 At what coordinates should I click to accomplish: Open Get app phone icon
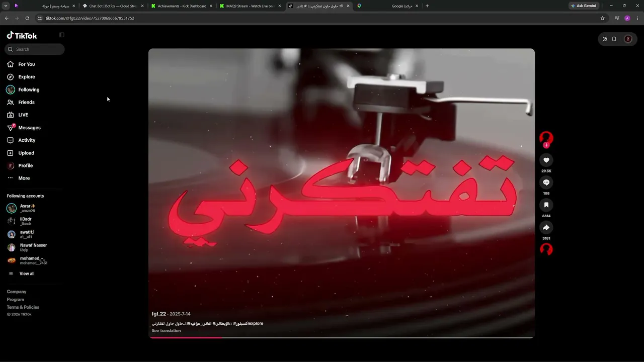[x=614, y=39]
